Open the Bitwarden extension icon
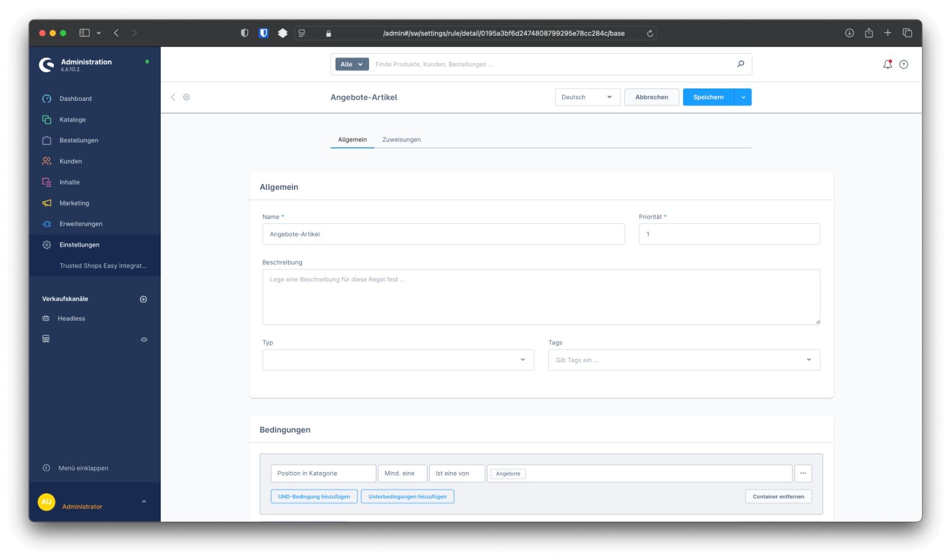Image resolution: width=951 pixels, height=560 pixels. 263,33
